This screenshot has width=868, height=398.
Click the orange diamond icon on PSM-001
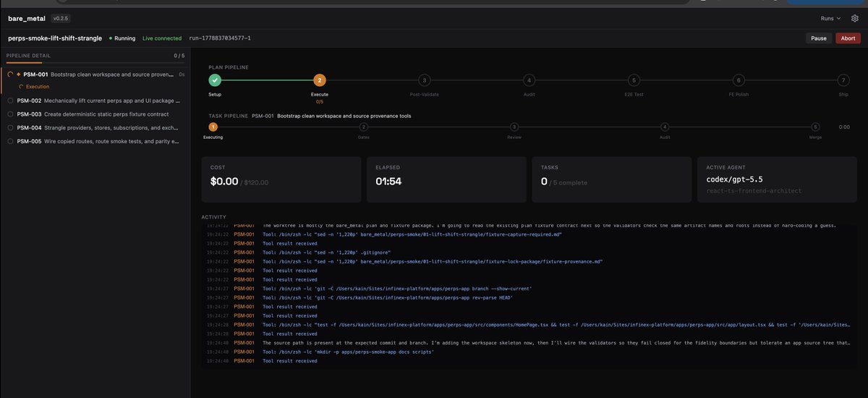pyautogui.click(x=19, y=75)
